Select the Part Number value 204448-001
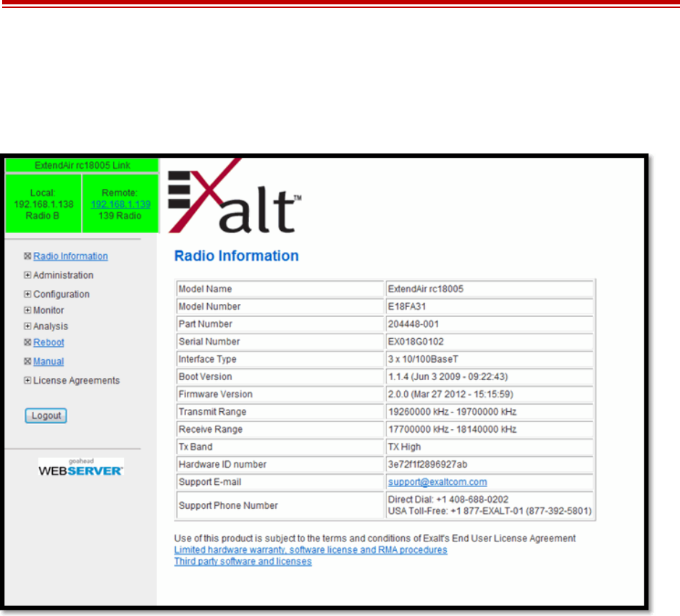Viewport: 680px width, 616px height. point(414,324)
